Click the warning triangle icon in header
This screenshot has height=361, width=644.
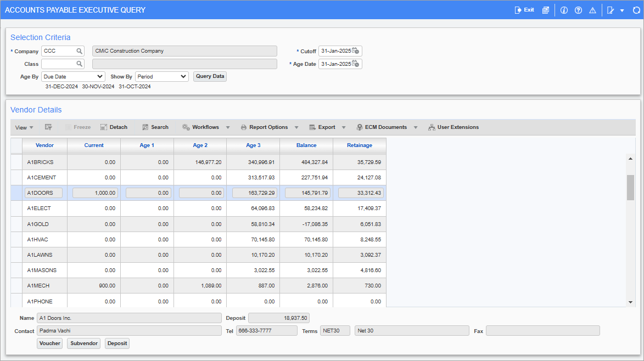[x=592, y=10]
